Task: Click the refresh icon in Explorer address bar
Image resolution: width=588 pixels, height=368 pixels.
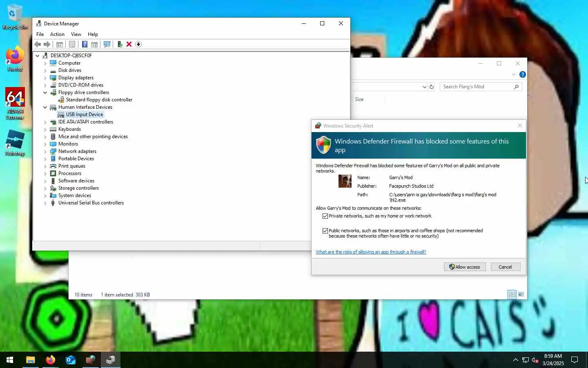Action: [x=431, y=87]
